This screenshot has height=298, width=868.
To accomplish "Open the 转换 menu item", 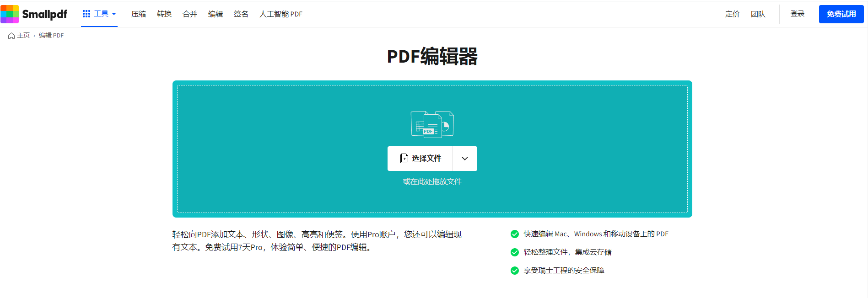I will [x=164, y=14].
